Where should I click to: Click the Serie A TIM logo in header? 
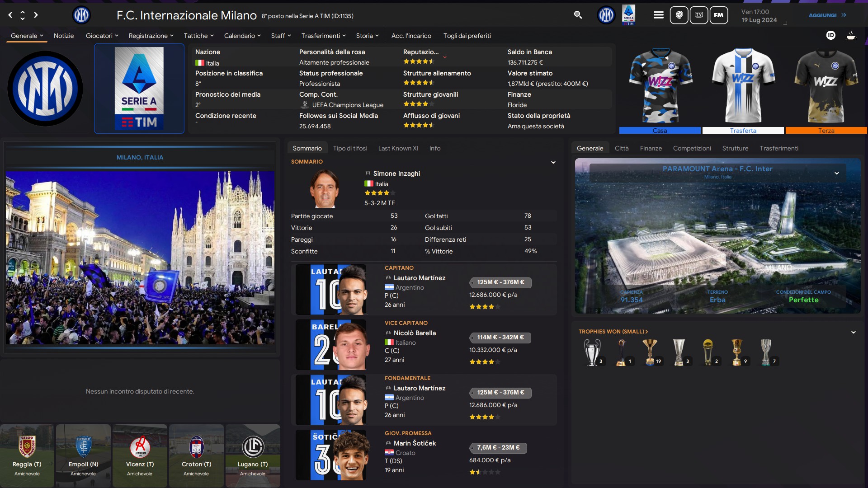(628, 15)
